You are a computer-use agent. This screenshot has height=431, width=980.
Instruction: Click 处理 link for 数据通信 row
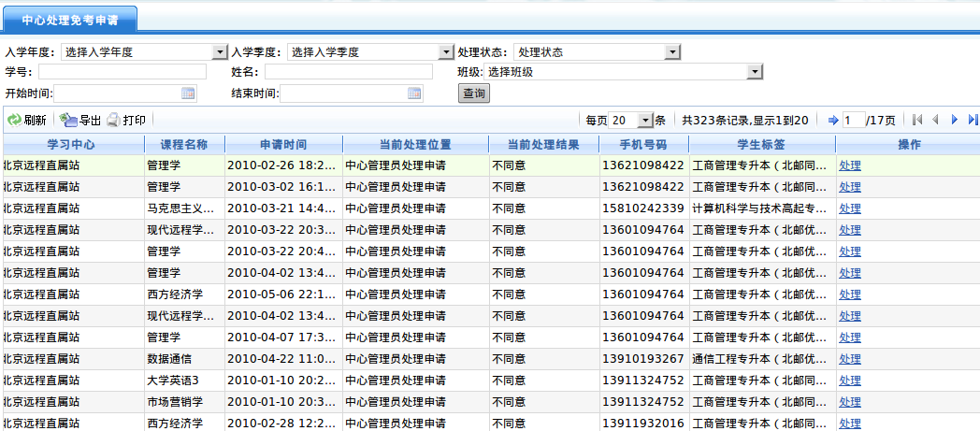click(x=850, y=359)
